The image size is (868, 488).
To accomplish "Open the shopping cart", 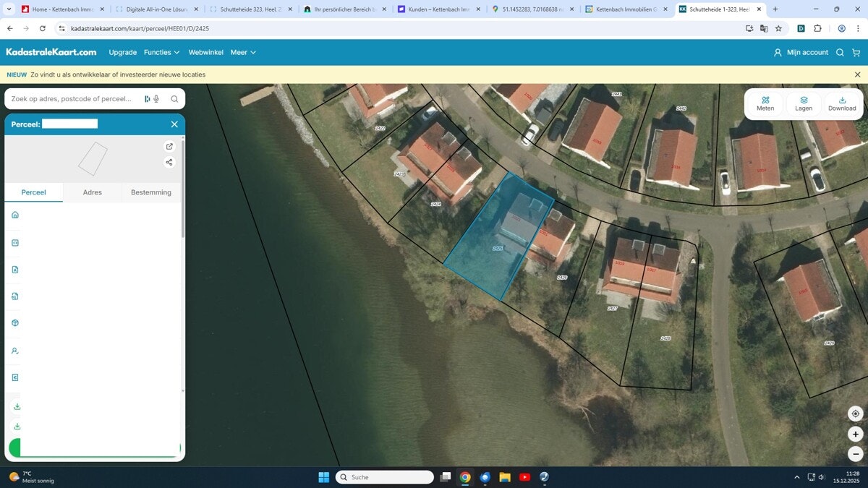I will pos(856,53).
